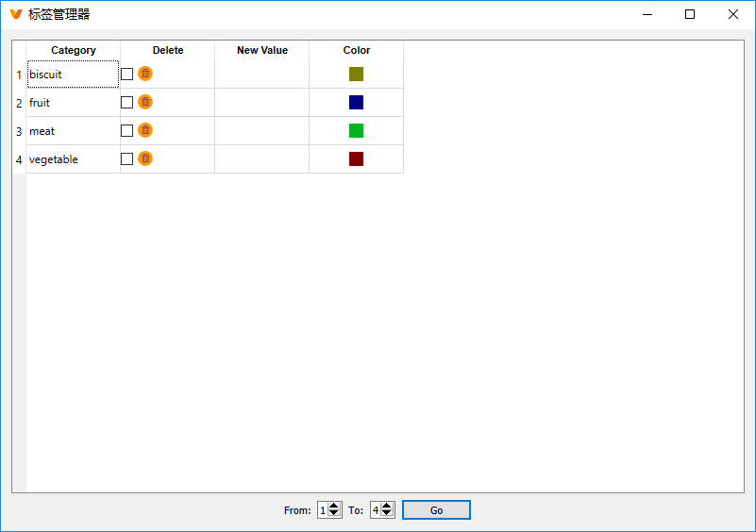Enable the delete checkbox for fruit
Image resolution: width=756 pixels, height=532 pixels.
pyautogui.click(x=127, y=103)
